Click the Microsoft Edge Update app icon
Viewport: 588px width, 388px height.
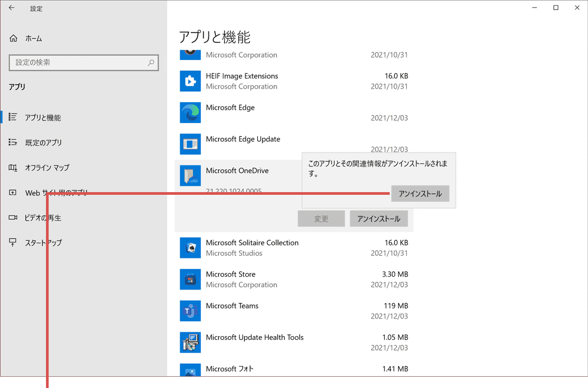(190, 144)
